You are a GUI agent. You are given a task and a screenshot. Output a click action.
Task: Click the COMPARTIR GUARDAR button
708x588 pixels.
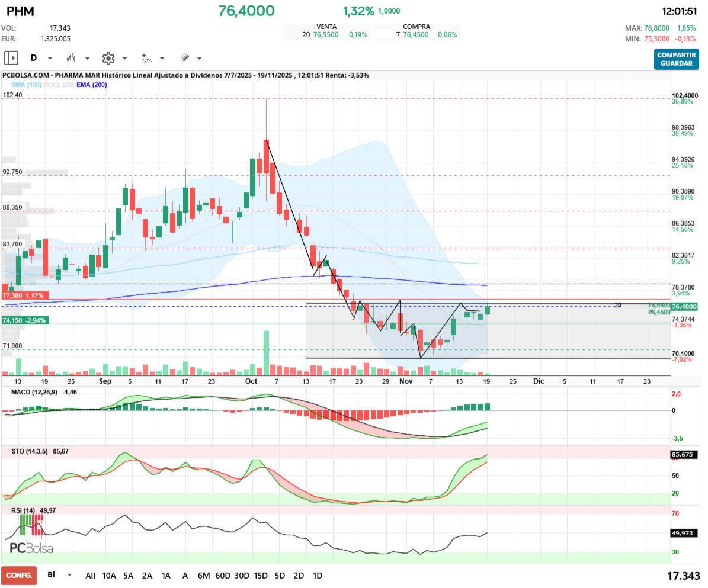click(x=676, y=59)
